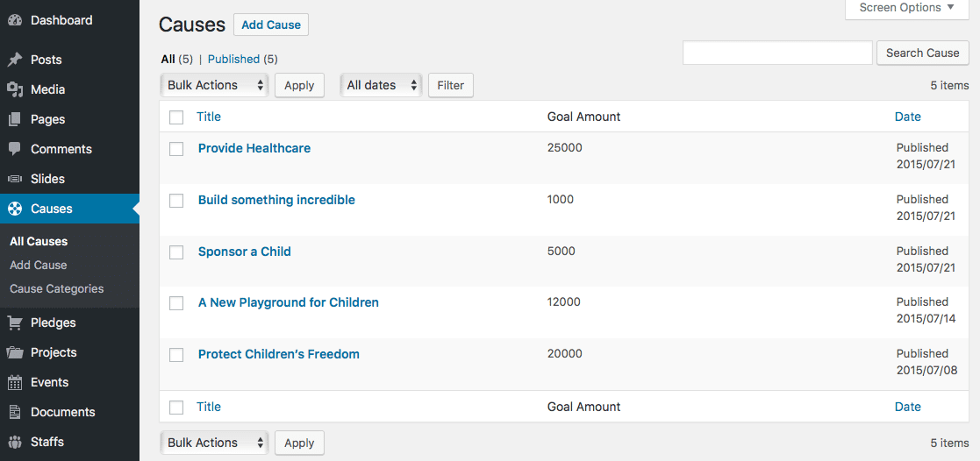Open the Events calendar icon
This screenshot has width=980, height=461.
click(x=15, y=382)
